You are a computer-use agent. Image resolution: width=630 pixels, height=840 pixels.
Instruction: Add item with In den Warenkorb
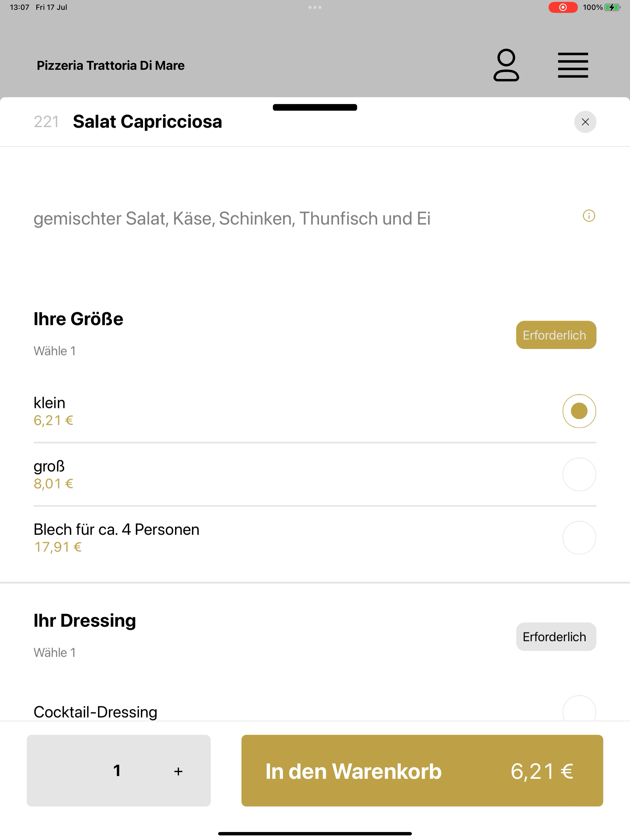point(422,771)
